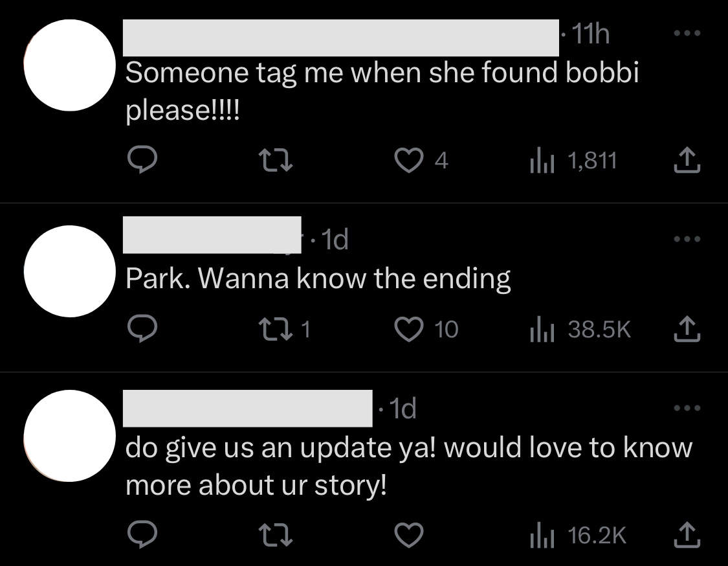Reply to 'do give us an update' tweet
728x566 pixels.
click(142, 534)
